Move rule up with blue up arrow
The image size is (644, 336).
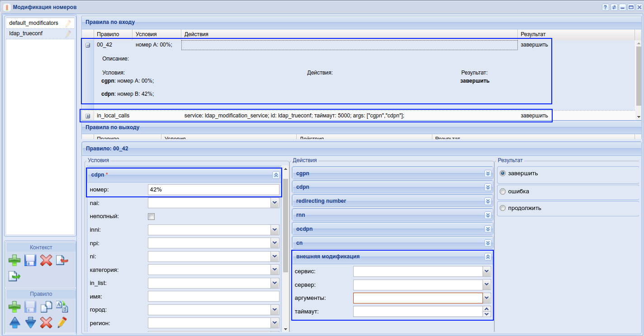click(14, 322)
